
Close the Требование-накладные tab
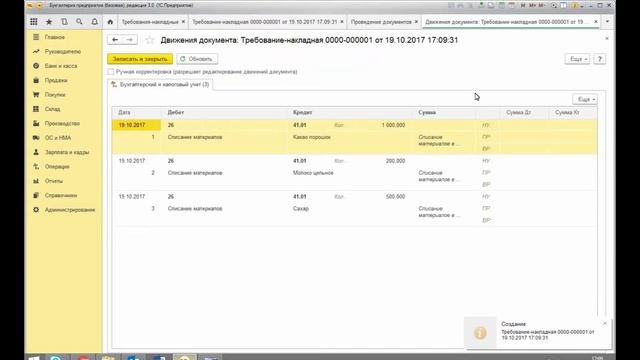pyautogui.click(x=183, y=22)
